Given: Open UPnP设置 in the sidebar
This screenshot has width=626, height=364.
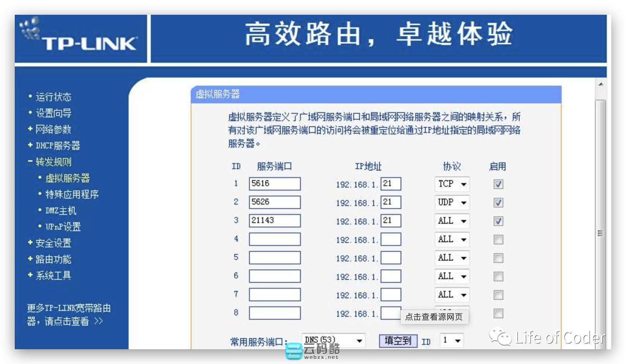Looking at the screenshot, I should pyautogui.click(x=63, y=227).
